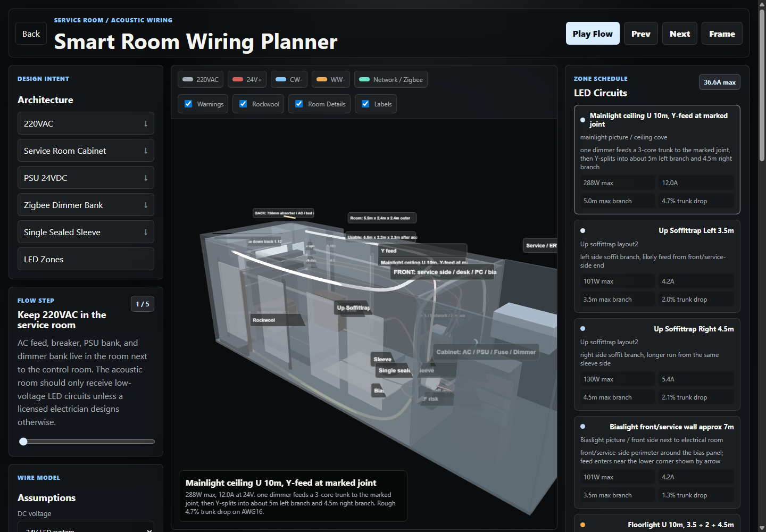Open the Floorlight U 10m circuit card
The height and width of the screenshot is (532, 766).
pyautogui.click(x=657, y=523)
